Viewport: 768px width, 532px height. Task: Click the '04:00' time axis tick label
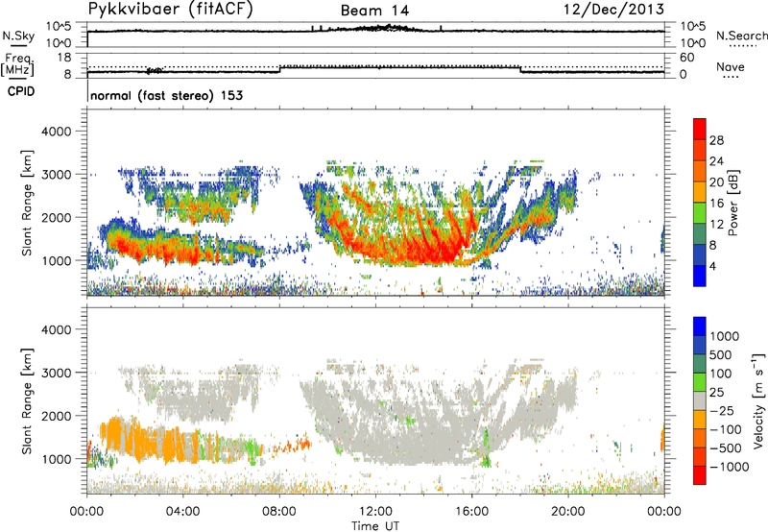(x=183, y=512)
